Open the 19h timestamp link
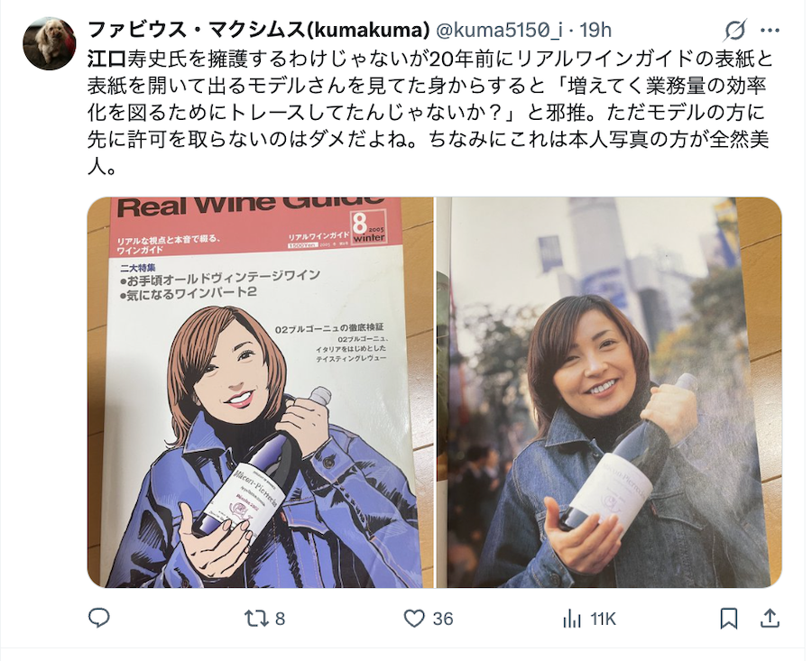The image size is (812, 661). tap(595, 30)
